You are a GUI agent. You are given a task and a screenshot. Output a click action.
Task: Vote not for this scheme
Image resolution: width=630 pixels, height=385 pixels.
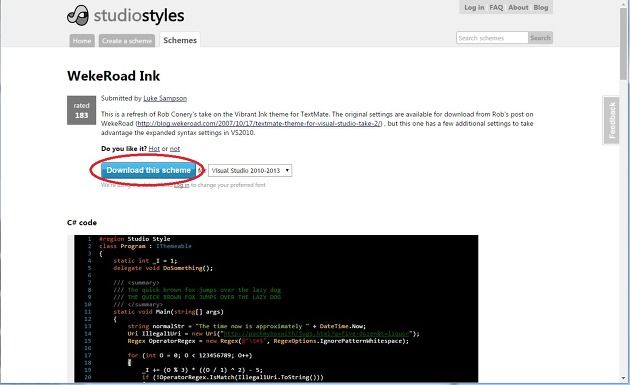click(x=175, y=149)
